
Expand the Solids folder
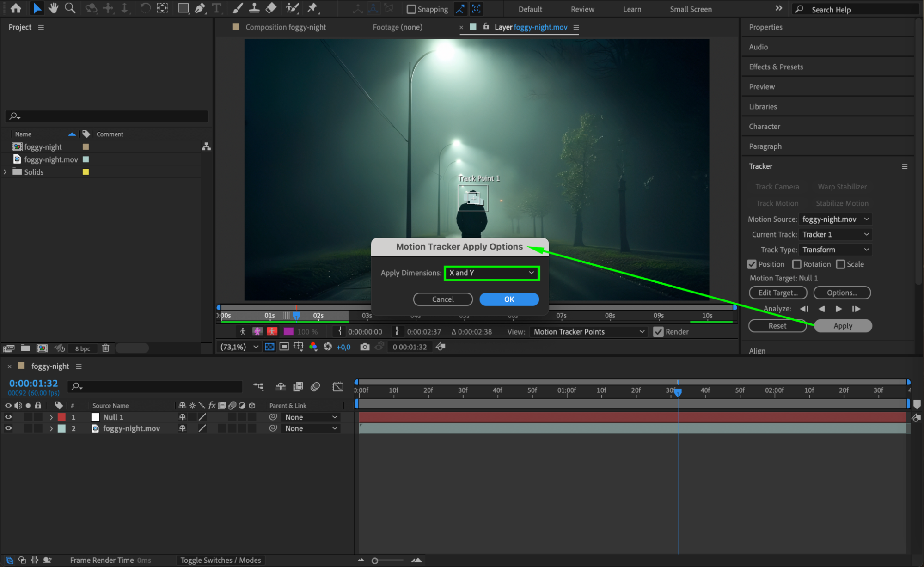tap(6, 172)
